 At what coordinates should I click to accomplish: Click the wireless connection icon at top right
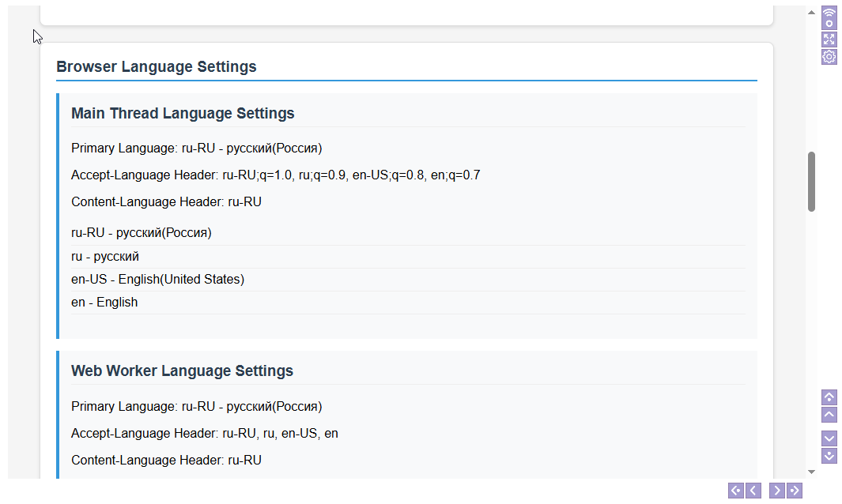(829, 17)
